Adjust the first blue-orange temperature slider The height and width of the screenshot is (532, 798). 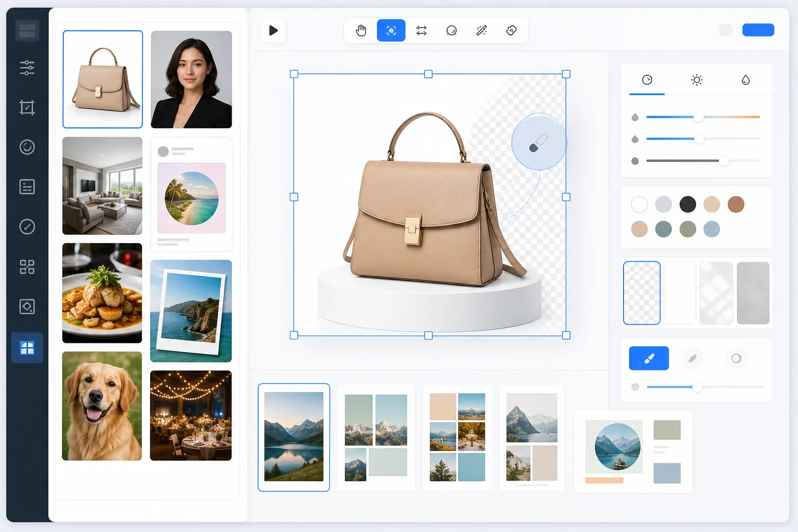pyautogui.click(x=703, y=117)
